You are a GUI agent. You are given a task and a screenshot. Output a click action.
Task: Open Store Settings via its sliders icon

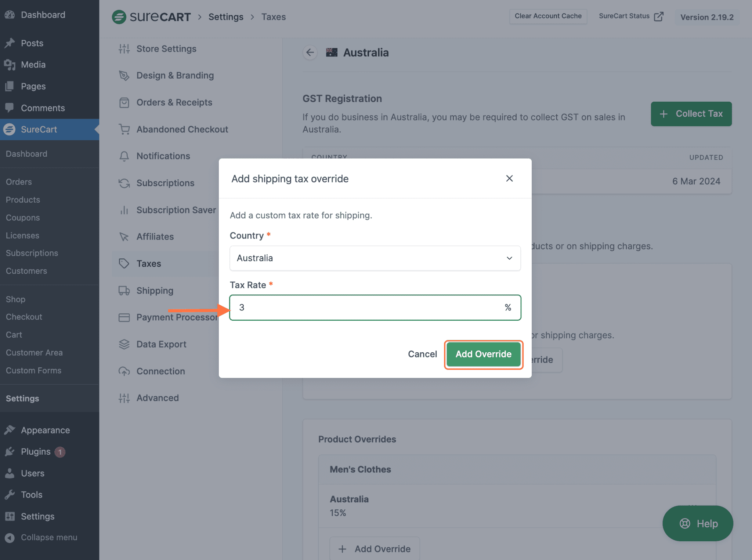point(124,48)
